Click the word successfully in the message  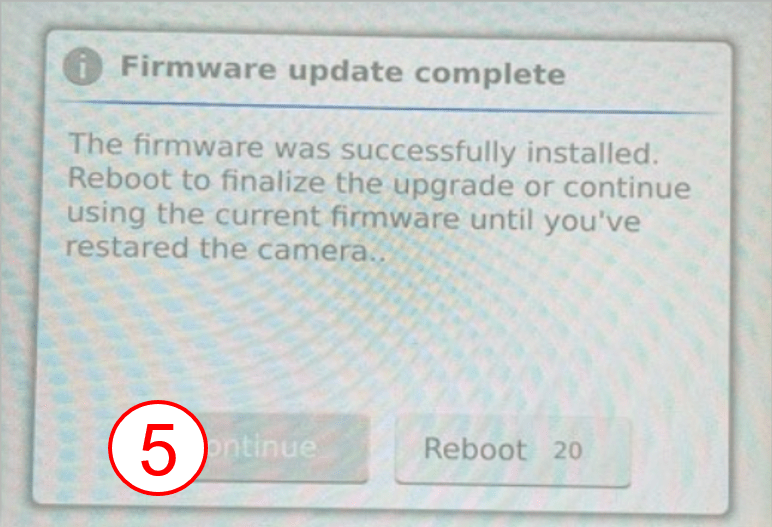(x=429, y=151)
